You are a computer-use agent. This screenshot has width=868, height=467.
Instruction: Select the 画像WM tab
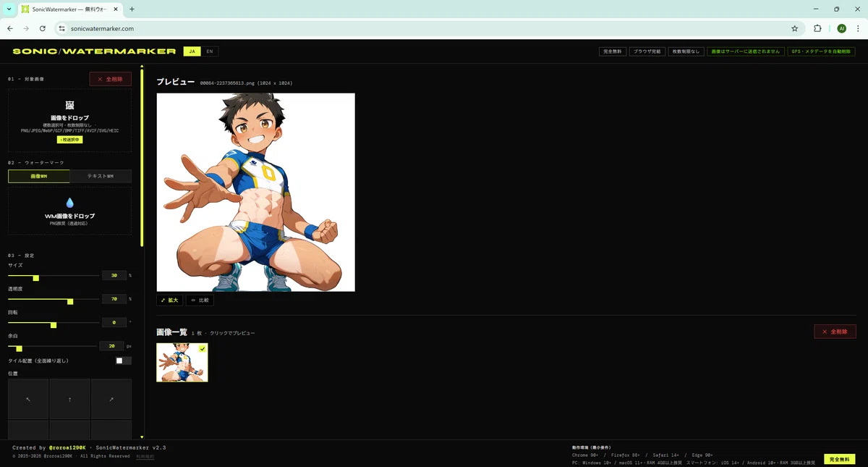click(x=39, y=176)
